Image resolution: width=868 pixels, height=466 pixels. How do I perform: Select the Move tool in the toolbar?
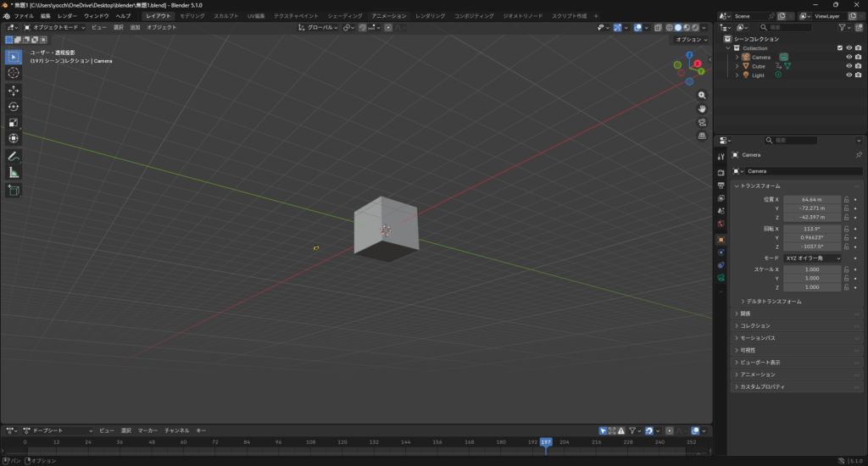coord(14,90)
